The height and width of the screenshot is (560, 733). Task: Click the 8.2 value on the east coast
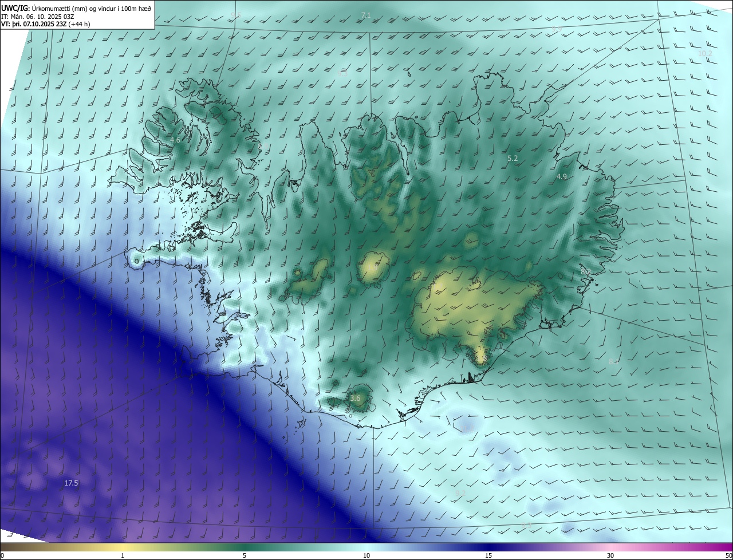(x=586, y=271)
